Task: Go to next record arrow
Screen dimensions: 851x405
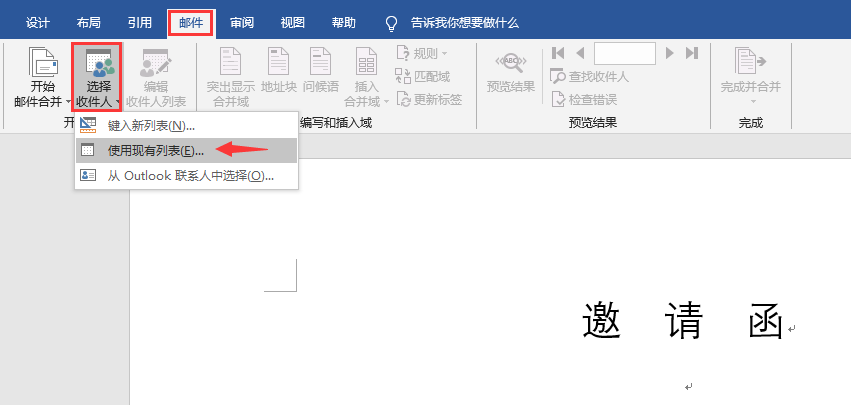Action: [x=670, y=53]
